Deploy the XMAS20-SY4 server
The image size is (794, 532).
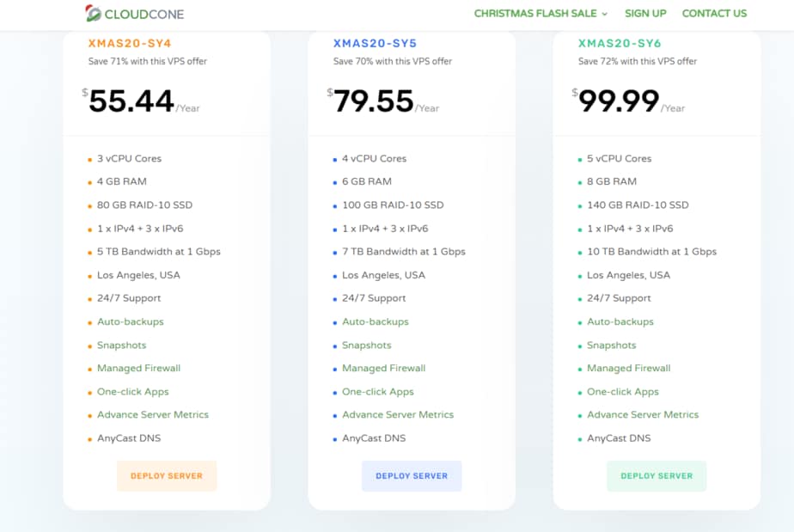[167, 475]
